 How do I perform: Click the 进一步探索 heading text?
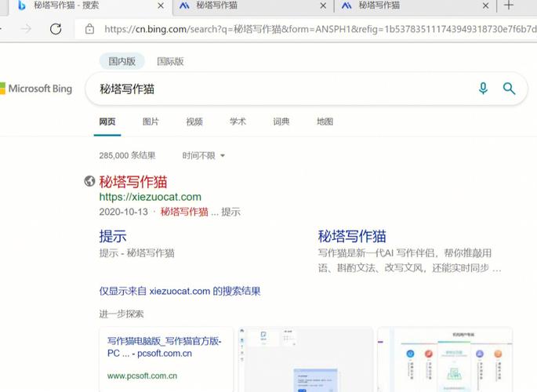point(122,314)
